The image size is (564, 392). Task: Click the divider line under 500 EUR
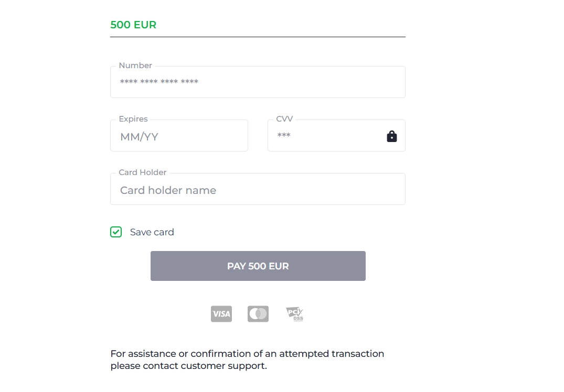(258, 37)
